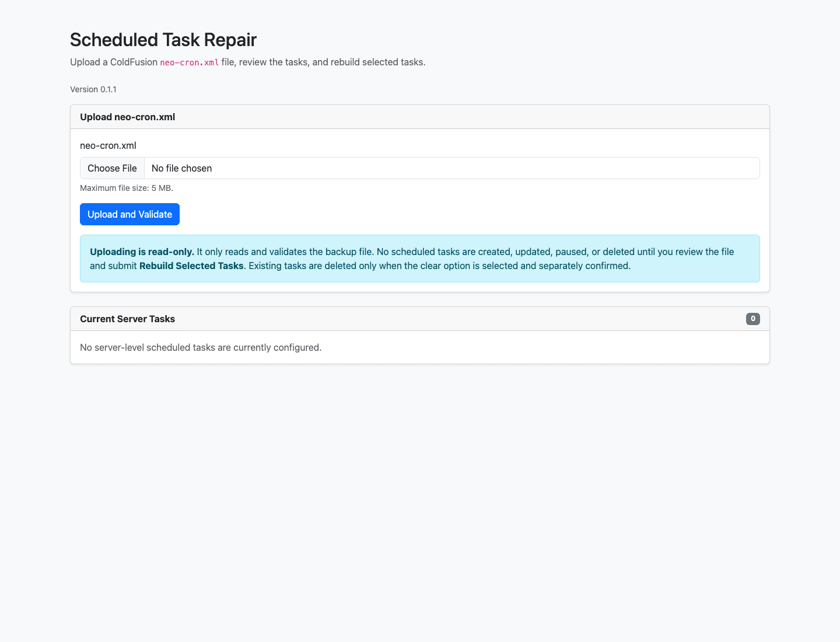This screenshot has height=642, width=840.
Task: Click the 'No file chosen' file field
Action: coord(420,168)
